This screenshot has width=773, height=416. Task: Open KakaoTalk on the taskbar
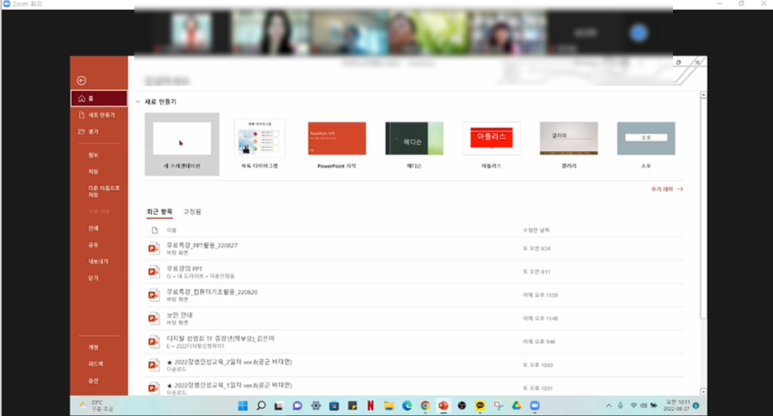click(x=480, y=406)
